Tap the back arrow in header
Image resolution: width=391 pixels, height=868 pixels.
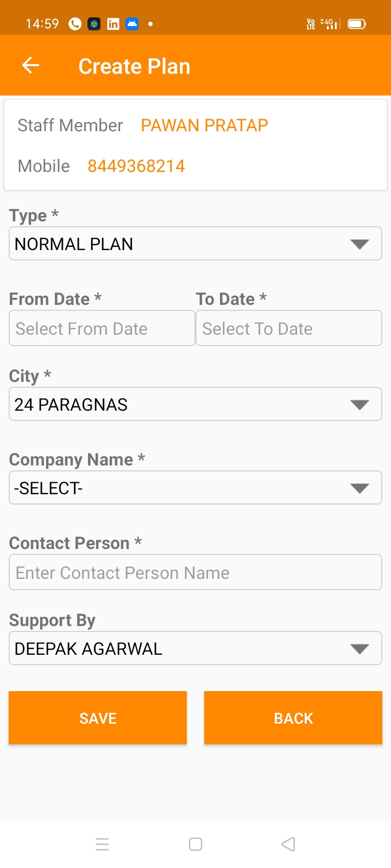click(30, 66)
